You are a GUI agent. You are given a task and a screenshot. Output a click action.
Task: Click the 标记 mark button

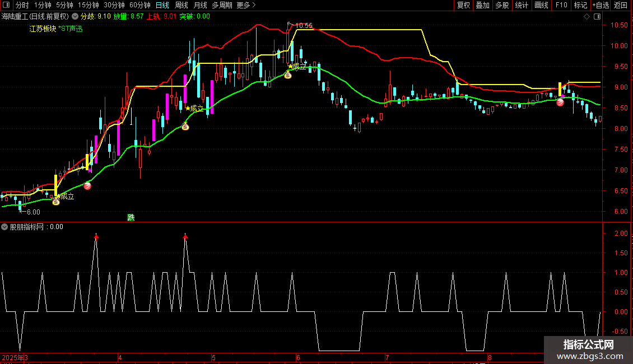pyautogui.click(x=580, y=5)
